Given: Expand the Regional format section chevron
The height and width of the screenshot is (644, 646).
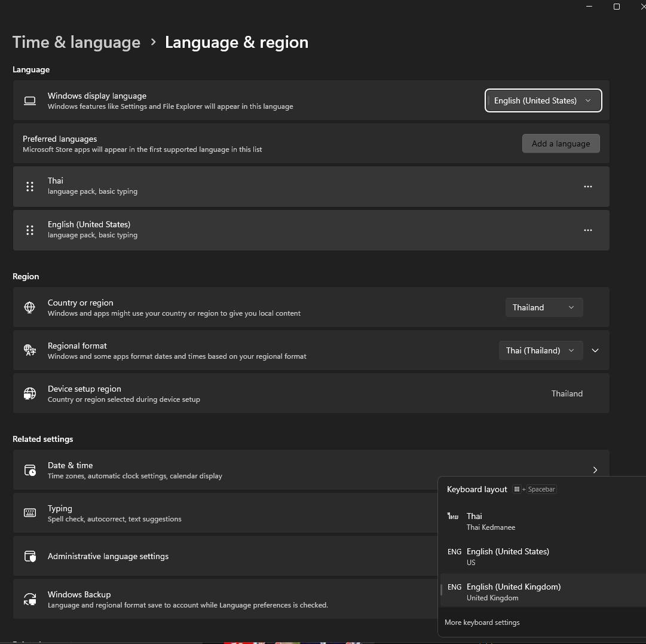Looking at the screenshot, I should [x=595, y=350].
